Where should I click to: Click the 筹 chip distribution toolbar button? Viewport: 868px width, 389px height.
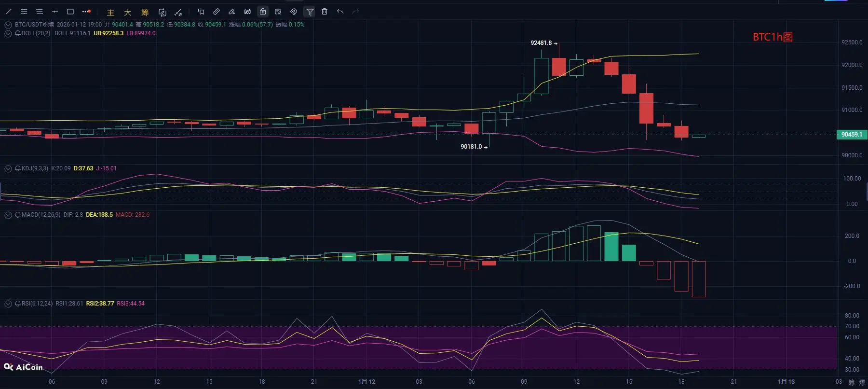point(145,13)
